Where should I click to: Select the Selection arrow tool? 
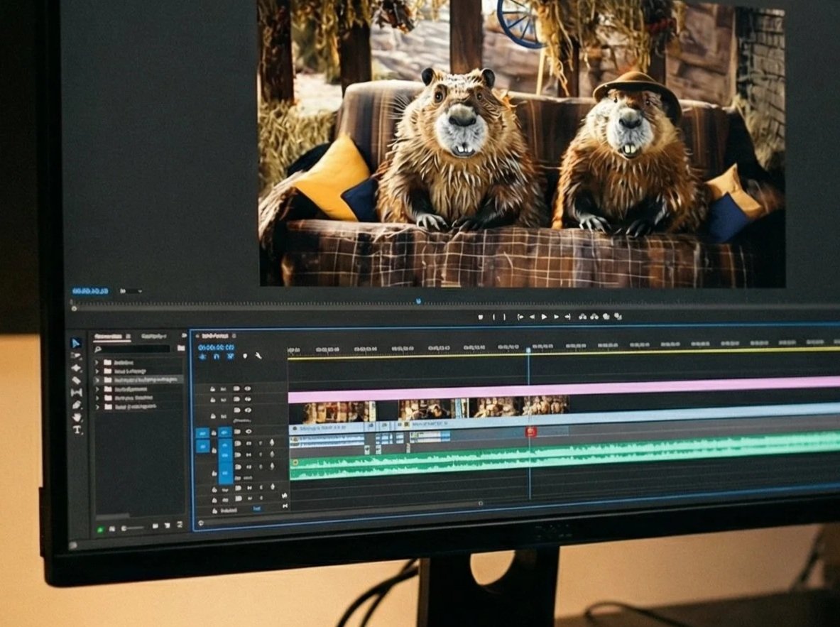point(76,343)
